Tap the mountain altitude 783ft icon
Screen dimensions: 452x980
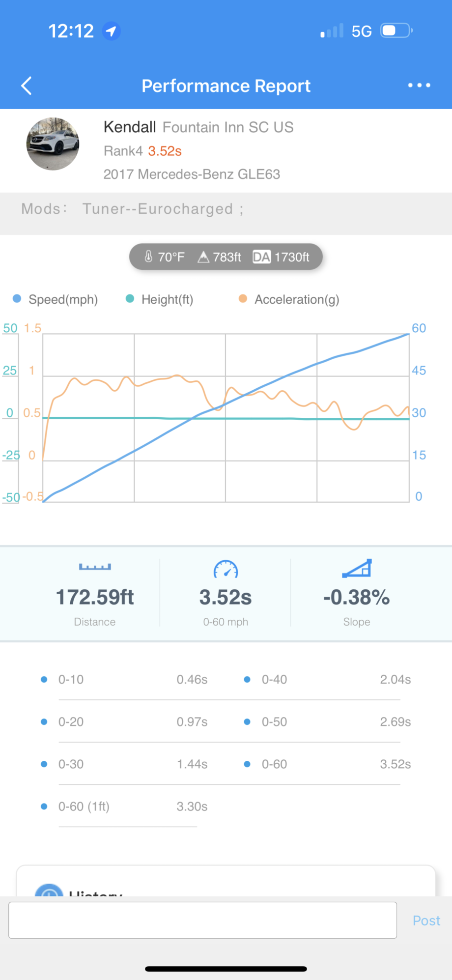(x=203, y=257)
